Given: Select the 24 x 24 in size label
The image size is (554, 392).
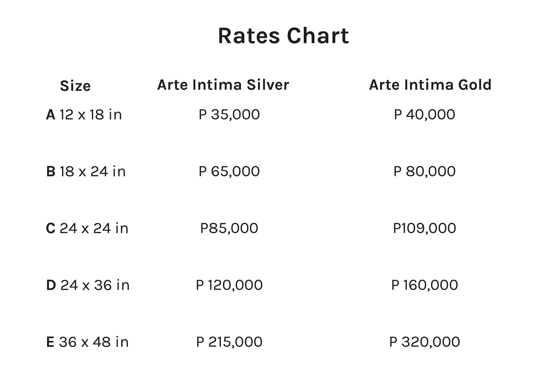Looking at the screenshot, I should [94, 228].
